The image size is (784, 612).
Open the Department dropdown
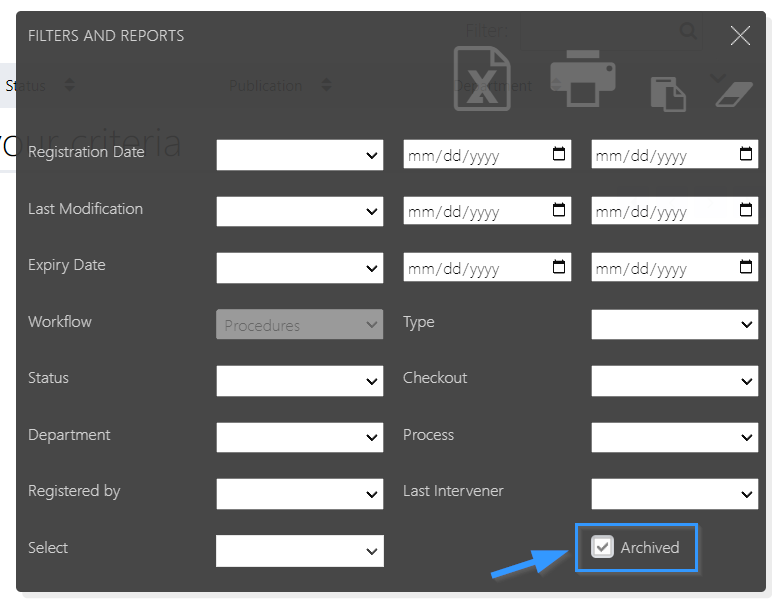[300, 438]
